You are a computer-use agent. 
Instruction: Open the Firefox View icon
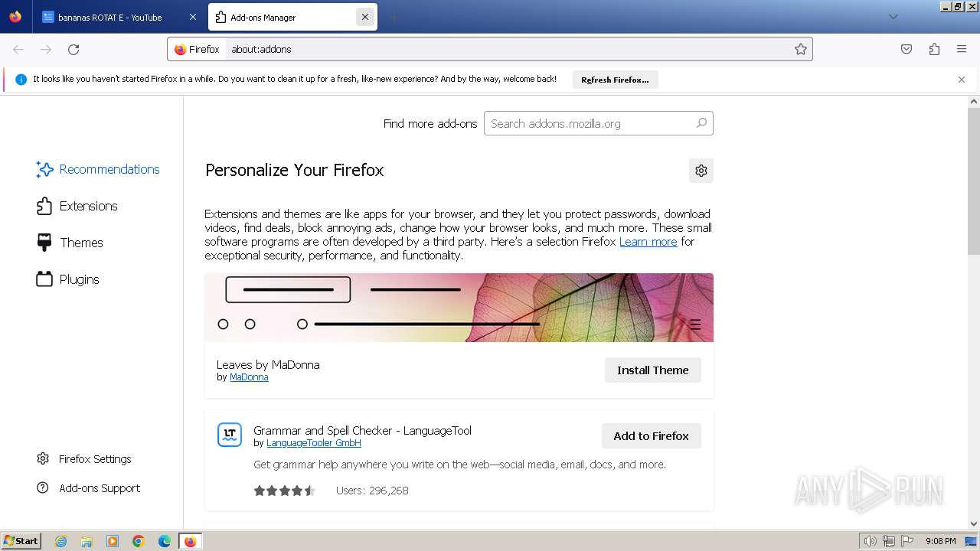(15, 17)
